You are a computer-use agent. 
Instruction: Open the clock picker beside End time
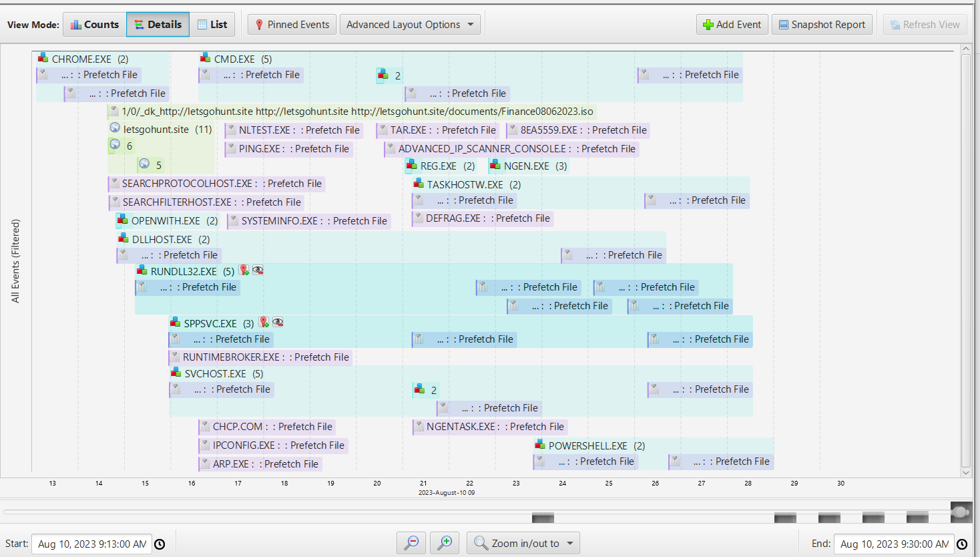[x=962, y=544]
